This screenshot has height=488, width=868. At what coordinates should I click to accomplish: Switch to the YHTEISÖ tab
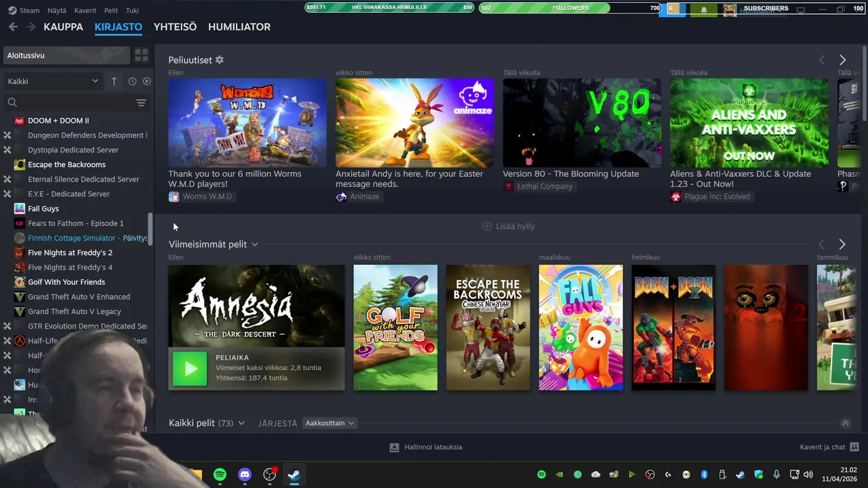pos(175,26)
